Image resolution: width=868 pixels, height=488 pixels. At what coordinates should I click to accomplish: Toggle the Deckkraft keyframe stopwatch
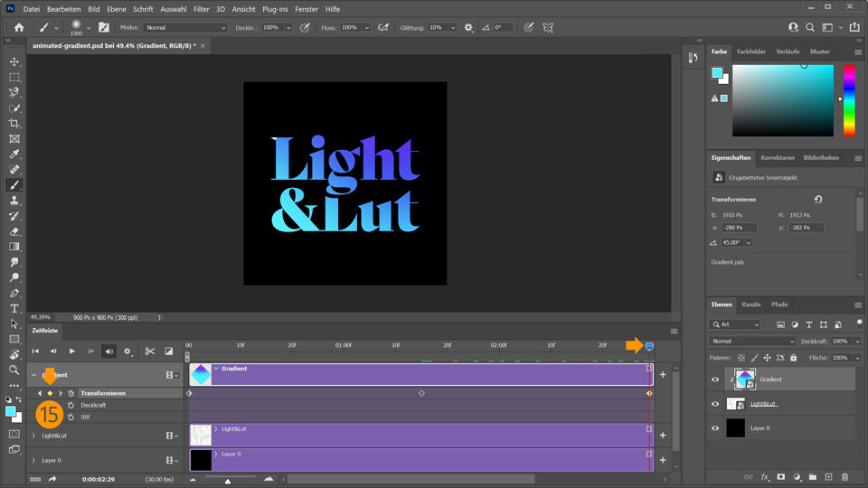click(x=71, y=406)
